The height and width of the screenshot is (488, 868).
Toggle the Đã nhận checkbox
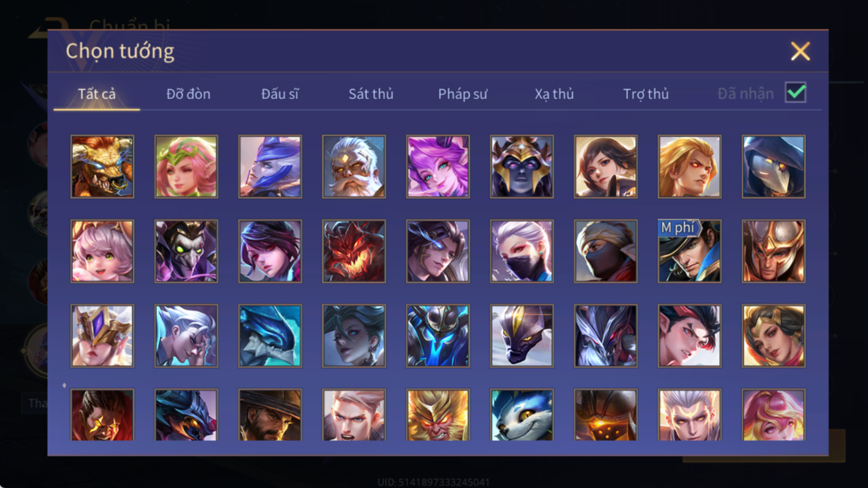pos(795,93)
